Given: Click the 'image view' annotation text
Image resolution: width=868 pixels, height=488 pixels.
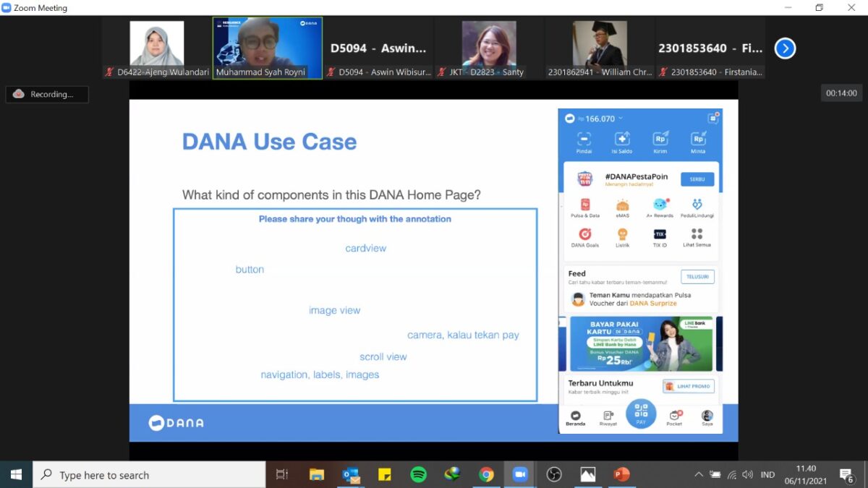Looking at the screenshot, I should tap(335, 310).
